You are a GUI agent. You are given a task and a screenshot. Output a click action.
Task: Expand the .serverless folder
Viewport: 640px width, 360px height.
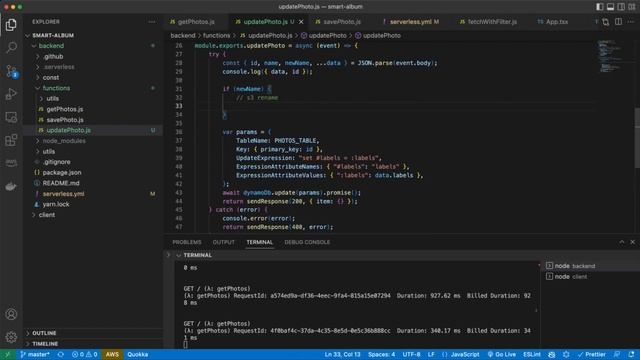click(93, 67)
